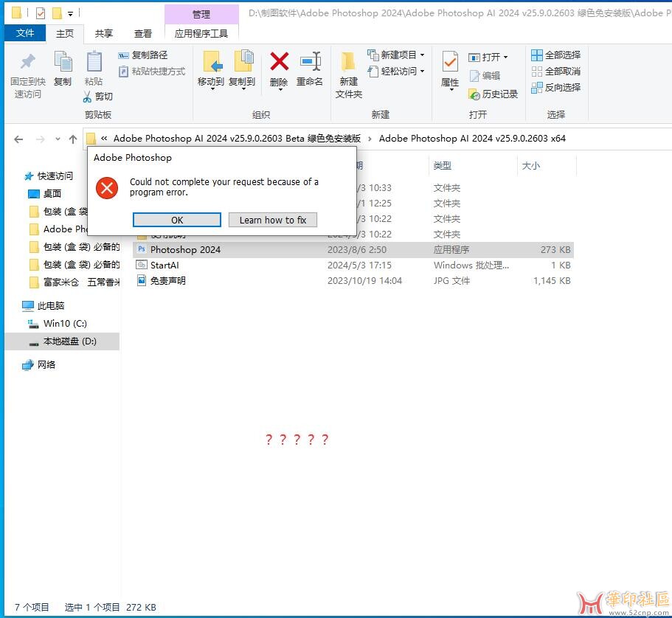
Task: Click the address bar double chevron
Action: (x=104, y=139)
